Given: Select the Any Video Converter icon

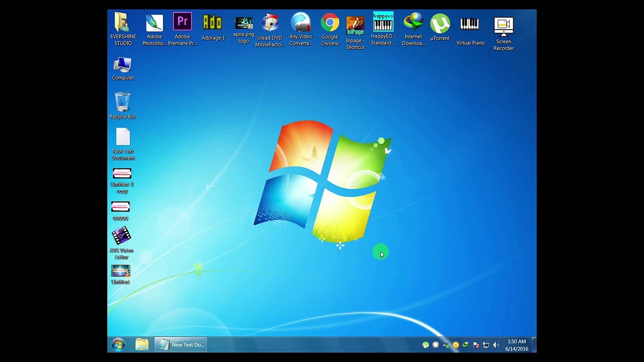Looking at the screenshot, I should coord(301,29).
